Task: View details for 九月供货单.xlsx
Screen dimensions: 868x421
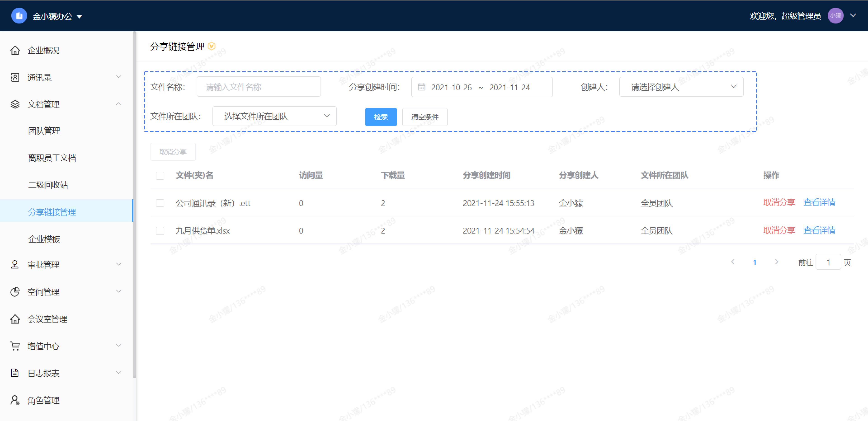Action: point(819,230)
